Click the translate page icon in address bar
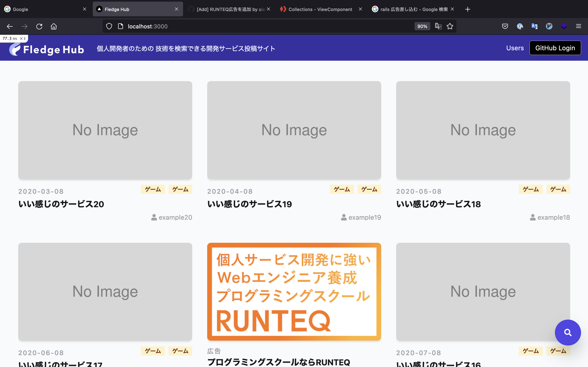The width and height of the screenshot is (588, 367). tap(438, 26)
